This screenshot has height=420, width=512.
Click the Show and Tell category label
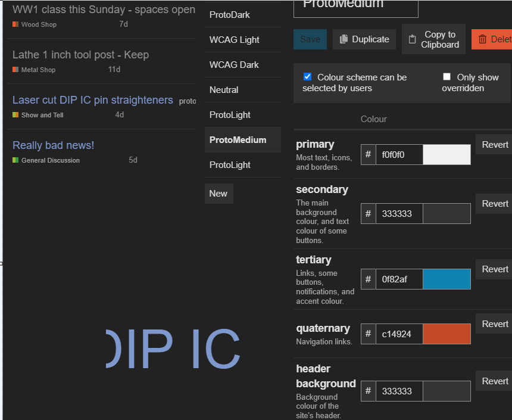(x=42, y=115)
